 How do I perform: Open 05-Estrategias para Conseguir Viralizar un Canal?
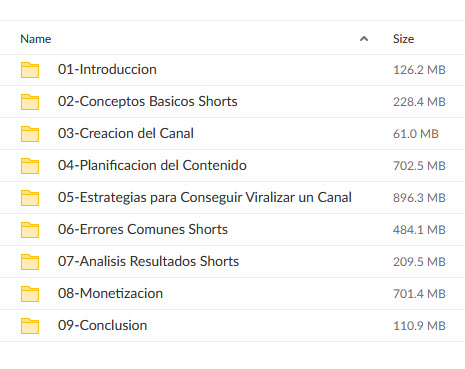(205, 197)
